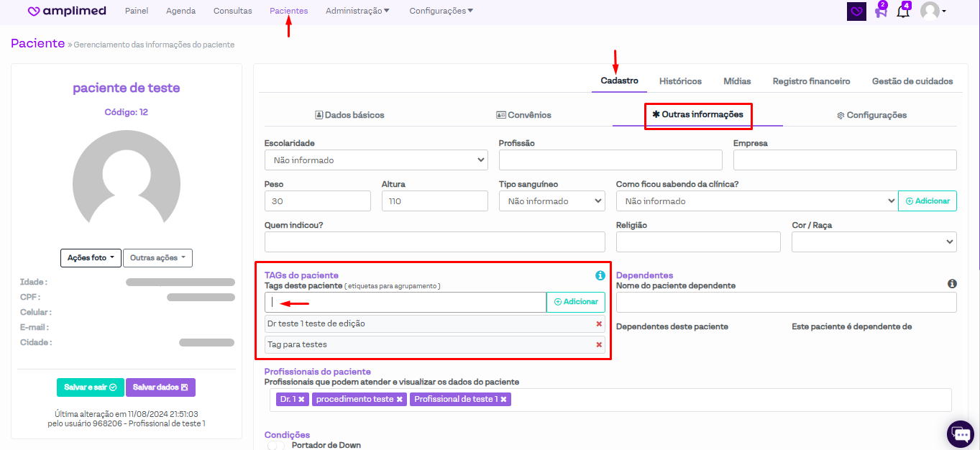Click the Salvar dados button
The image size is (980, 450).
160,387
